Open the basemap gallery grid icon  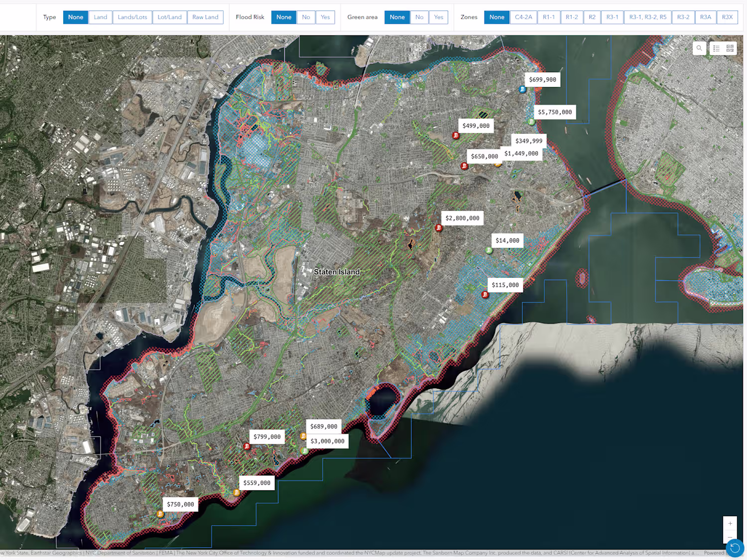[730, 48]
